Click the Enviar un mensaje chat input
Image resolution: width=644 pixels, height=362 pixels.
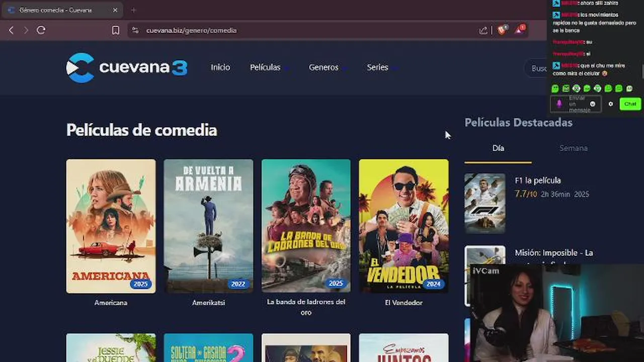tap(576, 104)
